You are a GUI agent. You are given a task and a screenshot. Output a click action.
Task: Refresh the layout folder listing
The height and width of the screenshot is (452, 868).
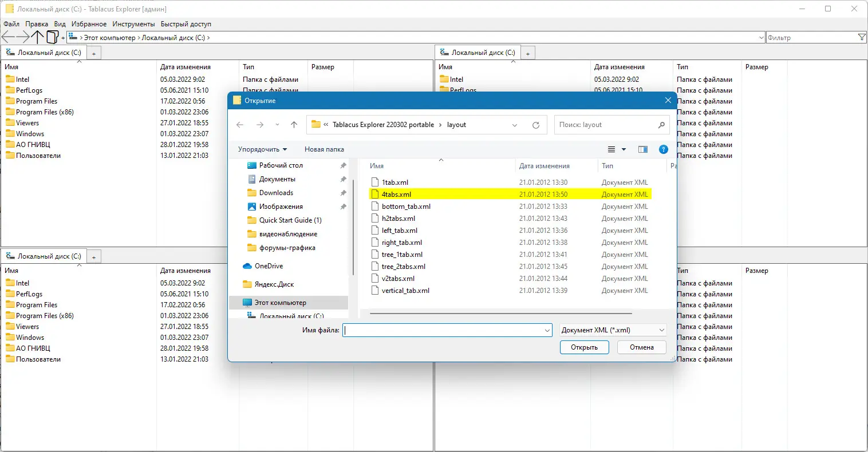pos(536,125)
